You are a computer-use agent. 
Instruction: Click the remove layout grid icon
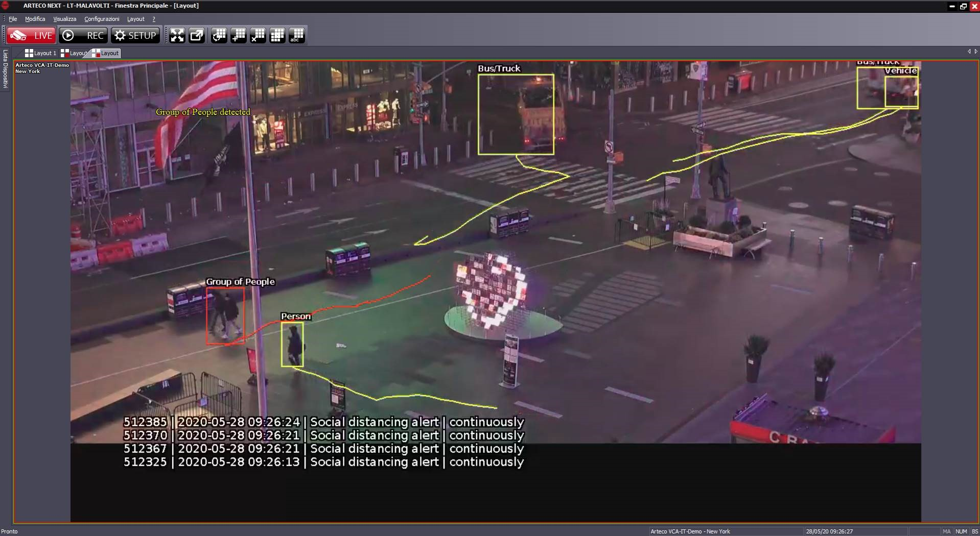pos(258,35)
